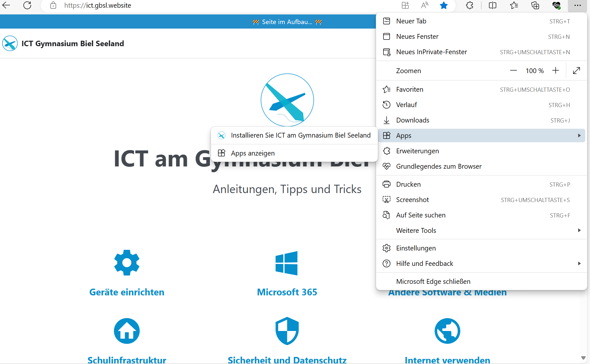
Task: Open Browser Essentials heart icon in toolbar
Action: (x=556, y=5)
